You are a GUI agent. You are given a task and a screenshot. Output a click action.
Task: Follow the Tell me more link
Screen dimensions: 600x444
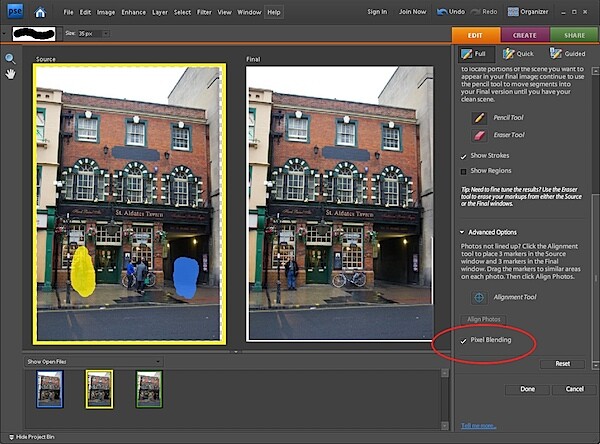(478, 426)
